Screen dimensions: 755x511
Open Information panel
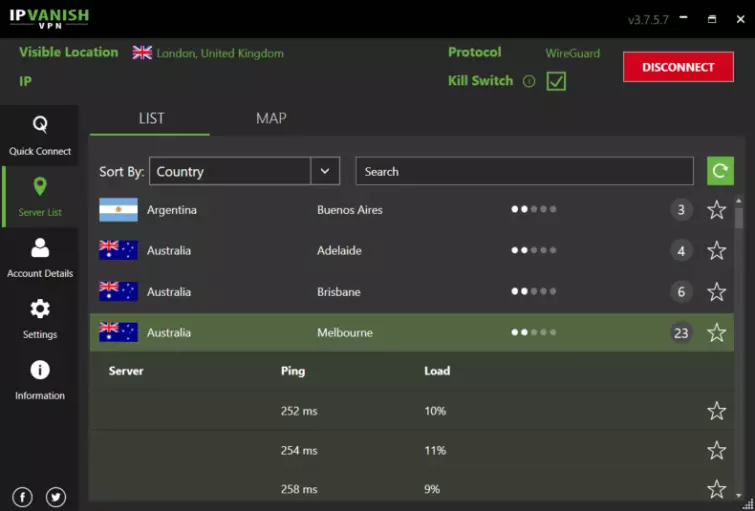[40, 380]
